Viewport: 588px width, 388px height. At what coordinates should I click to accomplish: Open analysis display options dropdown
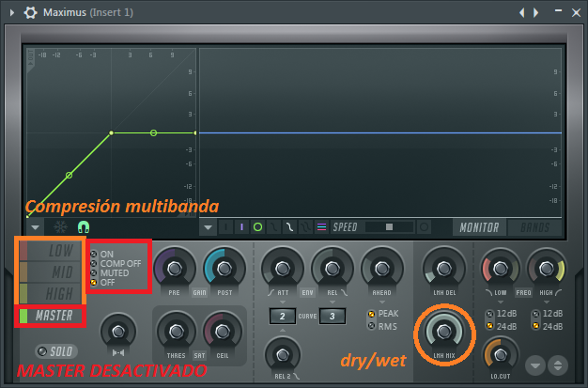(209, 227)
